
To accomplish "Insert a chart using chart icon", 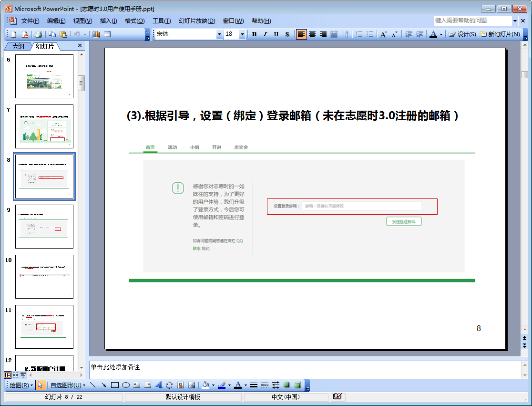I will pyautogui.click(x=96, y=34).
